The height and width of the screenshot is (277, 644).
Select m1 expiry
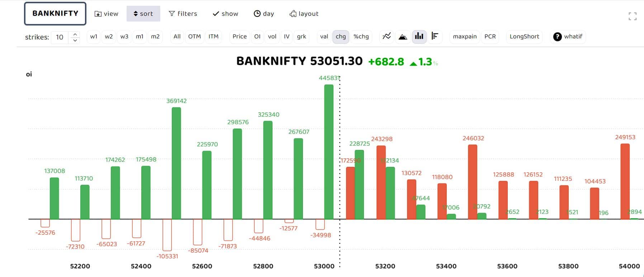(x=140, y=37)
